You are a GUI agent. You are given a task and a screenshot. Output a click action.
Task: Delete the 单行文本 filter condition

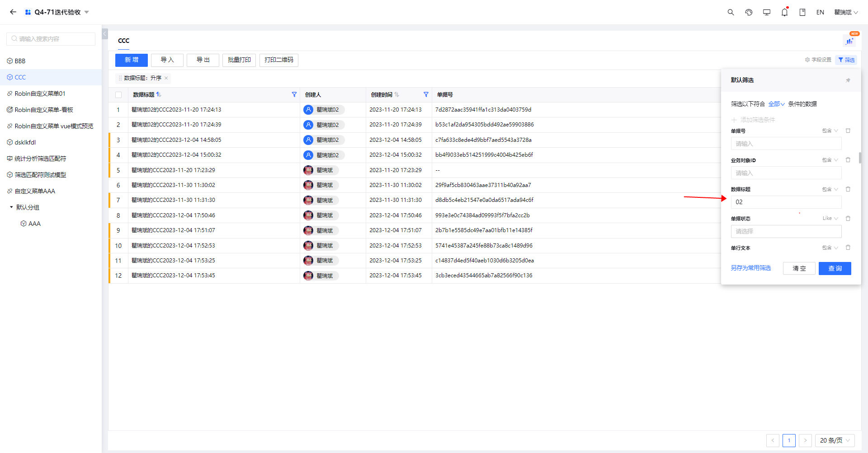pos(848,248)
